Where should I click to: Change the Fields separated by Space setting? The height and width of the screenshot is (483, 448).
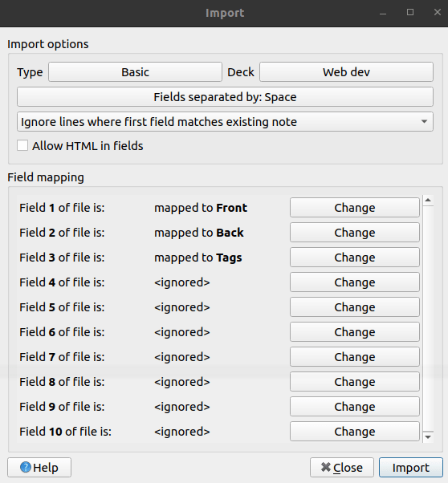pyautogui.click(x=225, y=97)
